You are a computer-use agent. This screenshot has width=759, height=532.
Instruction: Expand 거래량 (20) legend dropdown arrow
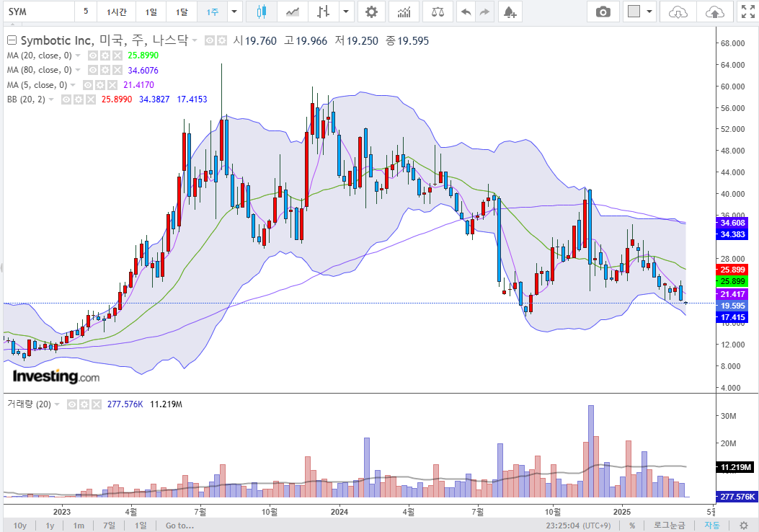(x=57, y=404)
